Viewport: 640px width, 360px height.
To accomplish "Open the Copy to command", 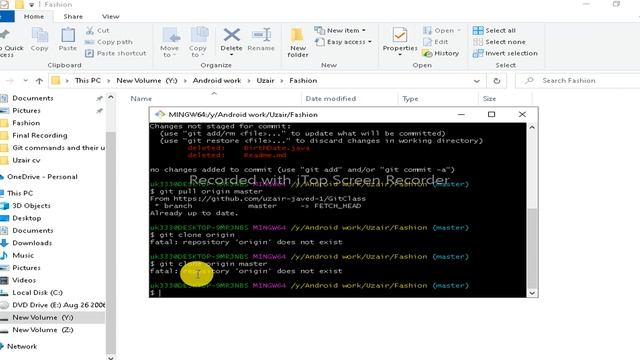I will [198, 42].
